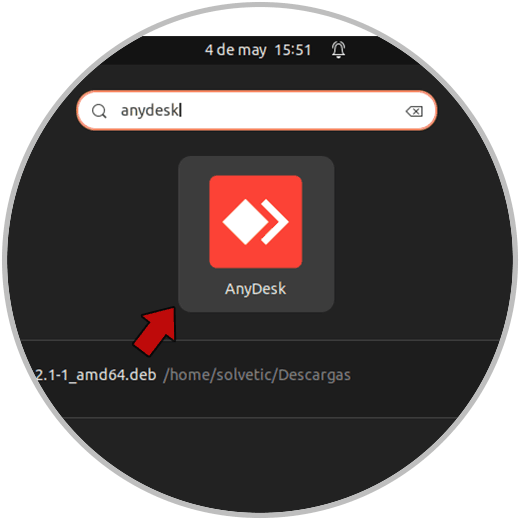Open the /home/solvetic/Descargas location
The image size is (520, 520).
pos(257,375)
